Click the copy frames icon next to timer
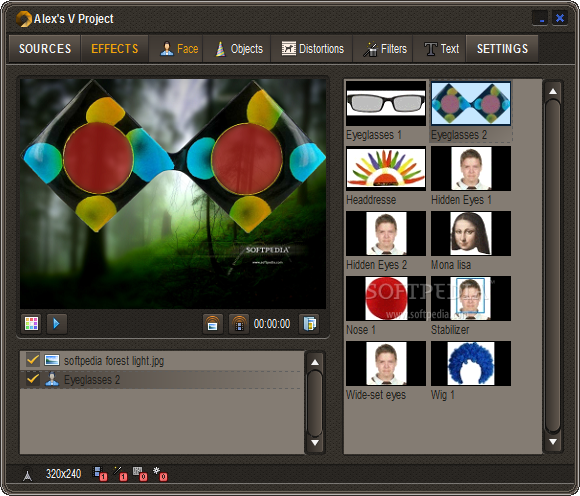 click(x=309, y=324)
